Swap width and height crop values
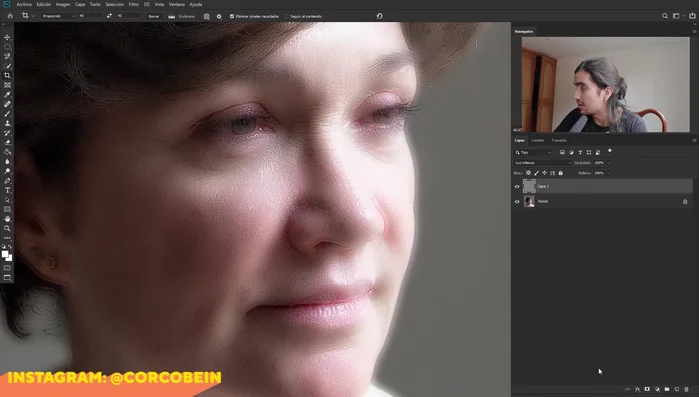This screenshot has width=699, height=397. [x=109, y=16]
